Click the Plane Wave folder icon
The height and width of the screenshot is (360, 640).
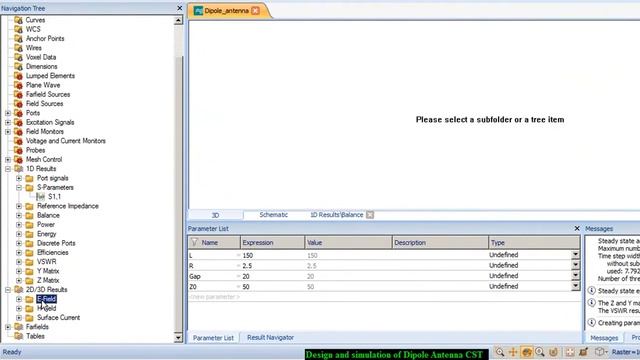coord(18,85)
